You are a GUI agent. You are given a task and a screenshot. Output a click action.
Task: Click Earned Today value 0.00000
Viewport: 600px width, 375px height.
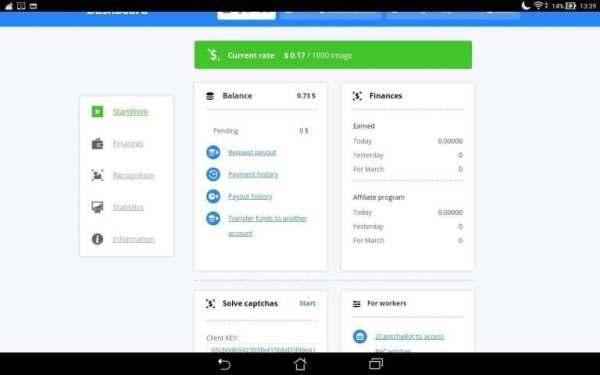[450, 141]
